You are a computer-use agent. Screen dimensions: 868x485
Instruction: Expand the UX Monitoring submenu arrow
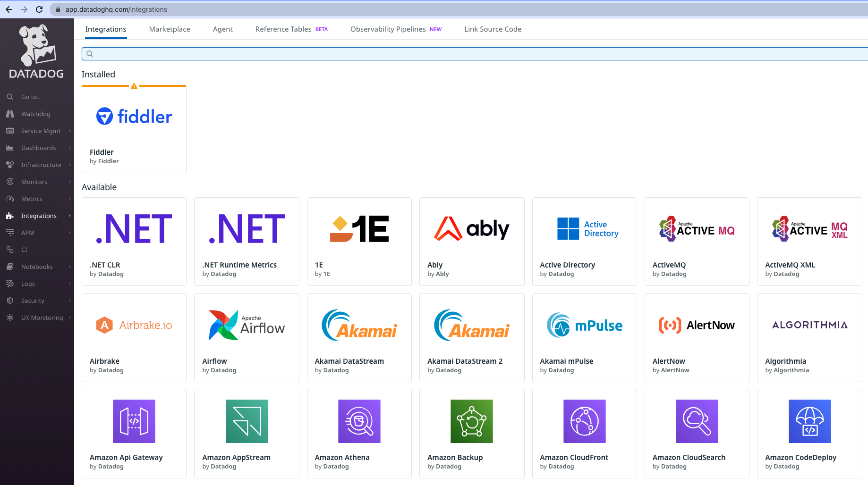(x=69, y=318)
